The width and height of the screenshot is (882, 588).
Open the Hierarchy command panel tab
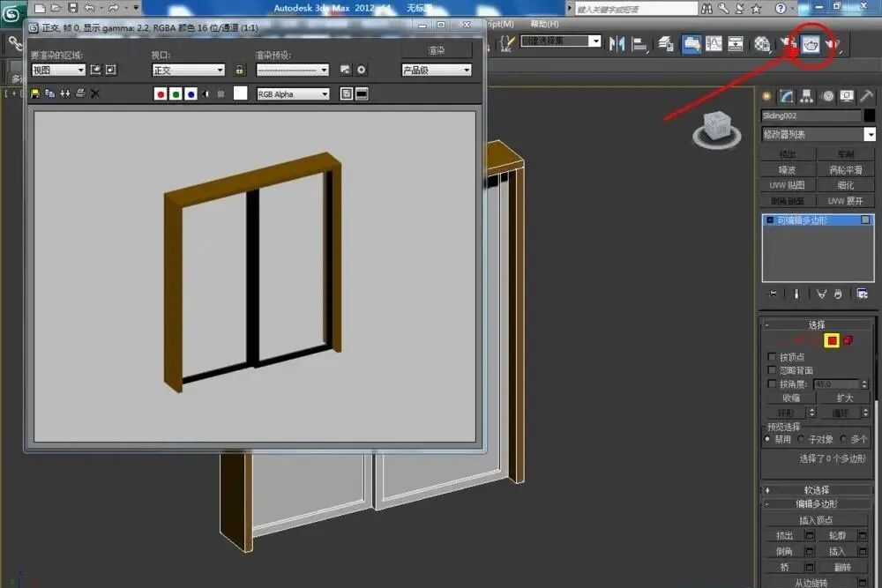tap(807, 96)
